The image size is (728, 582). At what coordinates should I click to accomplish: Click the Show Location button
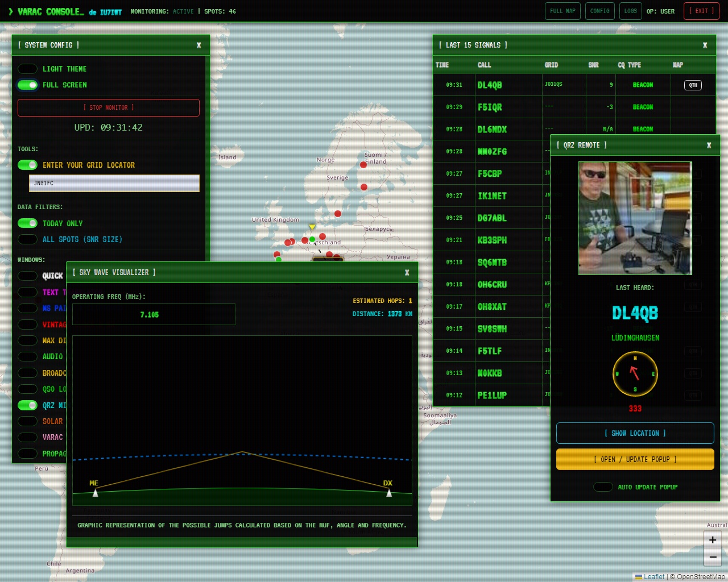coord(635,433)
